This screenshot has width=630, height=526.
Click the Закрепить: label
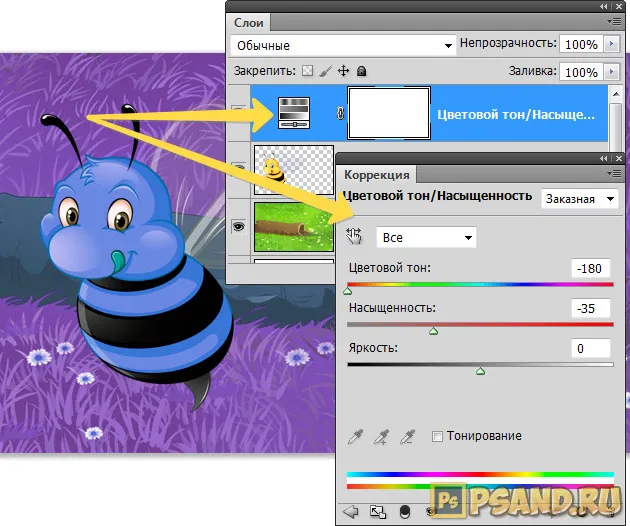pos(265,71)
